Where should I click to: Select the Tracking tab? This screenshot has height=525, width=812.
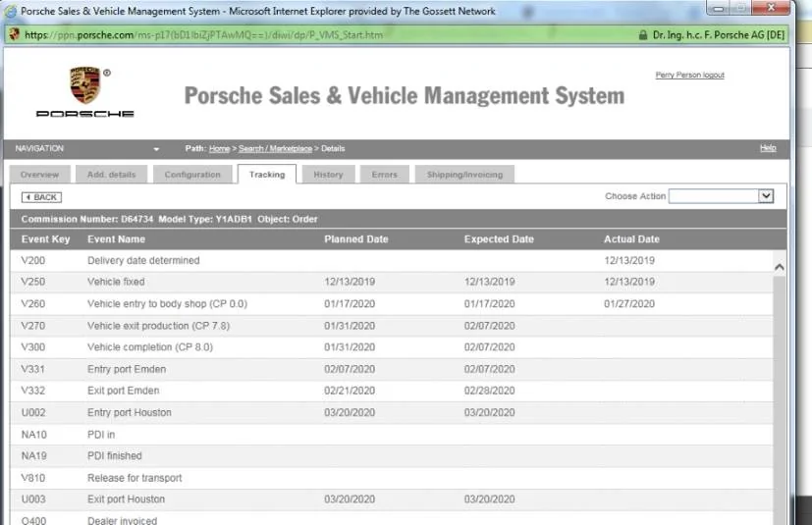point(267,175)
